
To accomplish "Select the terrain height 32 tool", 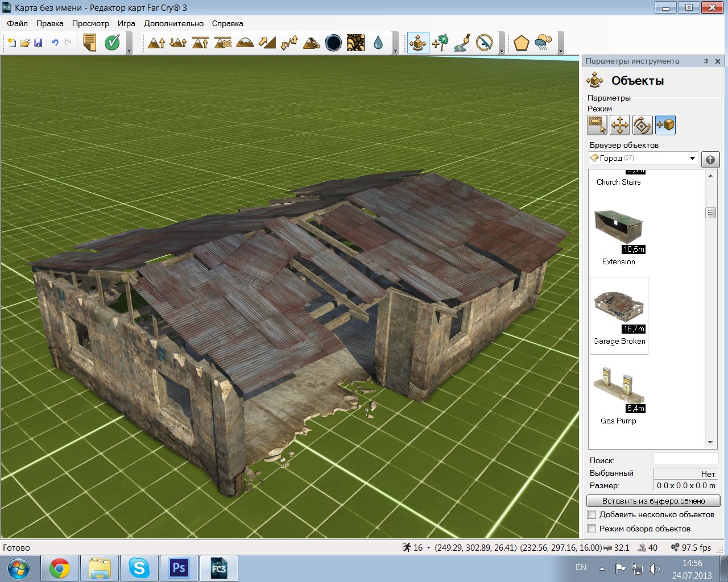I will (222, 43).
